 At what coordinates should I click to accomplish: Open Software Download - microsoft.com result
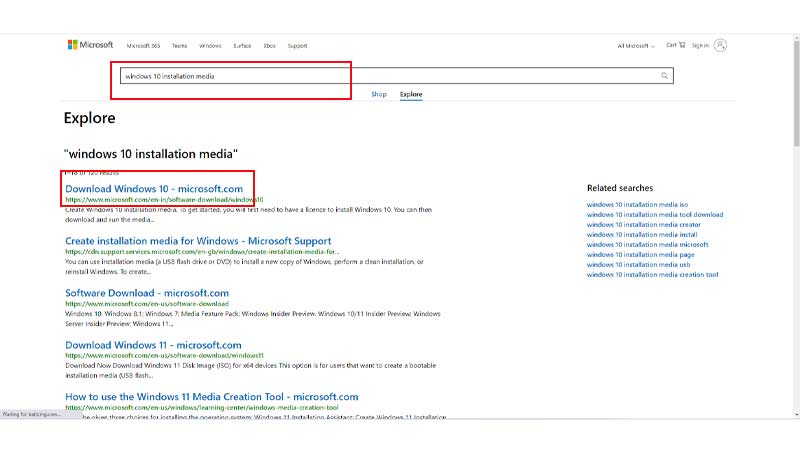pos(147,293)
